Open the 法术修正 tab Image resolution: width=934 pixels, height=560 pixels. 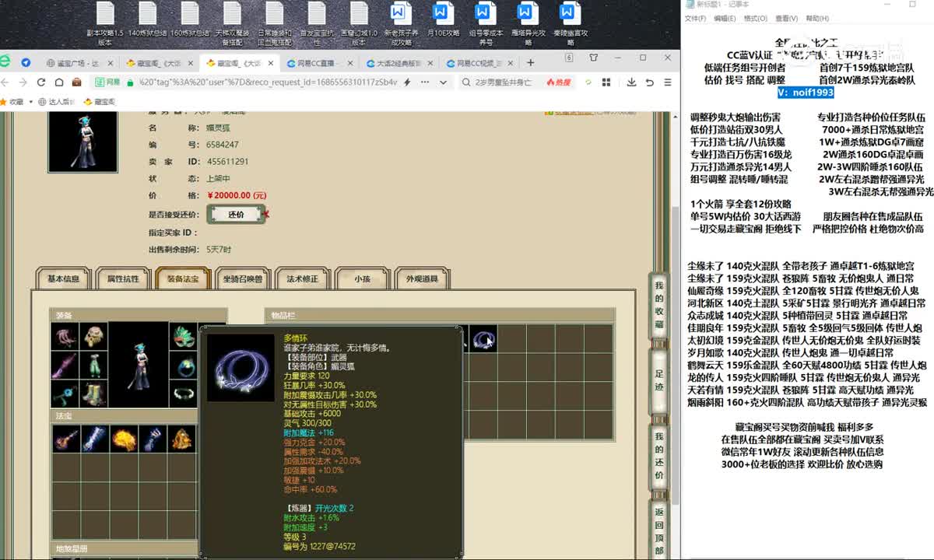(x=302, y=278)
